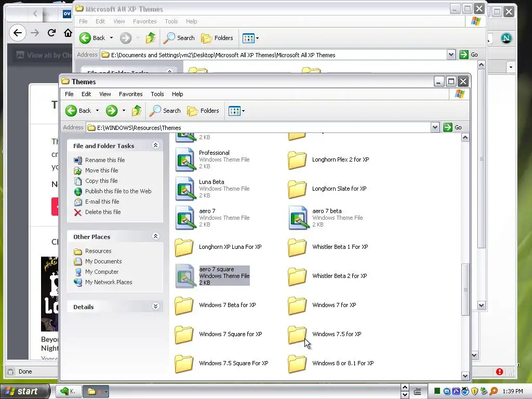Click the browser Reload button behind
The width and height of the screenshot is (532, 399).
(51, 33)
